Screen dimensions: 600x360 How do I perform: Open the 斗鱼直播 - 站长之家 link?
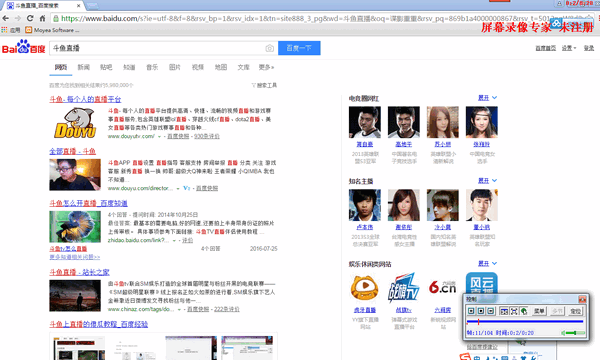click(x=80, y=272)
